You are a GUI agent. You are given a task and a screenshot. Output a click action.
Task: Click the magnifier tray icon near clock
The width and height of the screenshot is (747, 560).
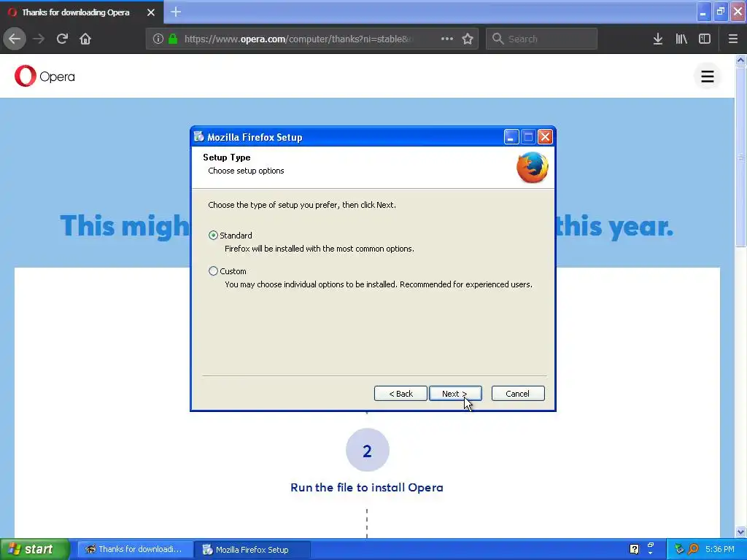click(x=694, y=549)
